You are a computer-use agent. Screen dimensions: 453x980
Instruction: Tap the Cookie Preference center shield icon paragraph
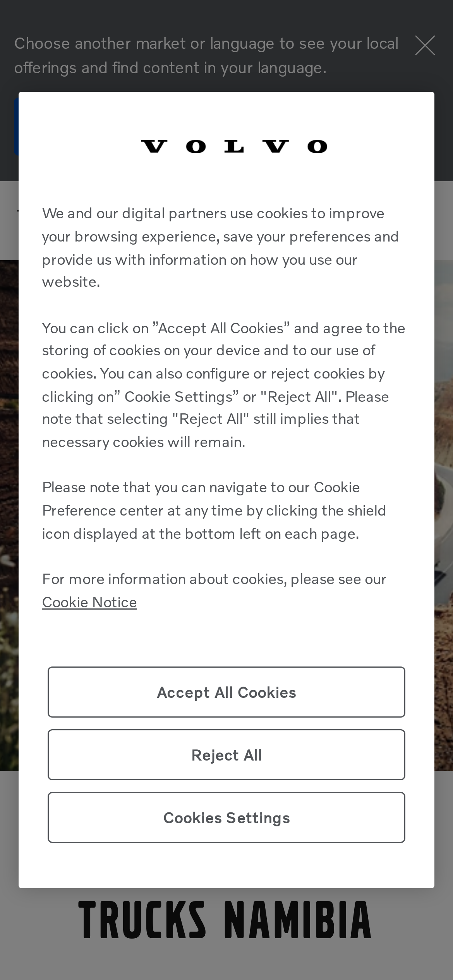coord(214,511)
